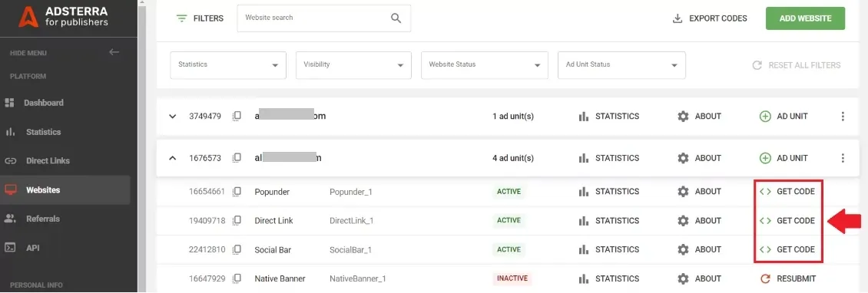The height and width of the screenshot is (293, 868).
Task: Resubmit the NativeBanner_1 unit
Action: [788, 278]
